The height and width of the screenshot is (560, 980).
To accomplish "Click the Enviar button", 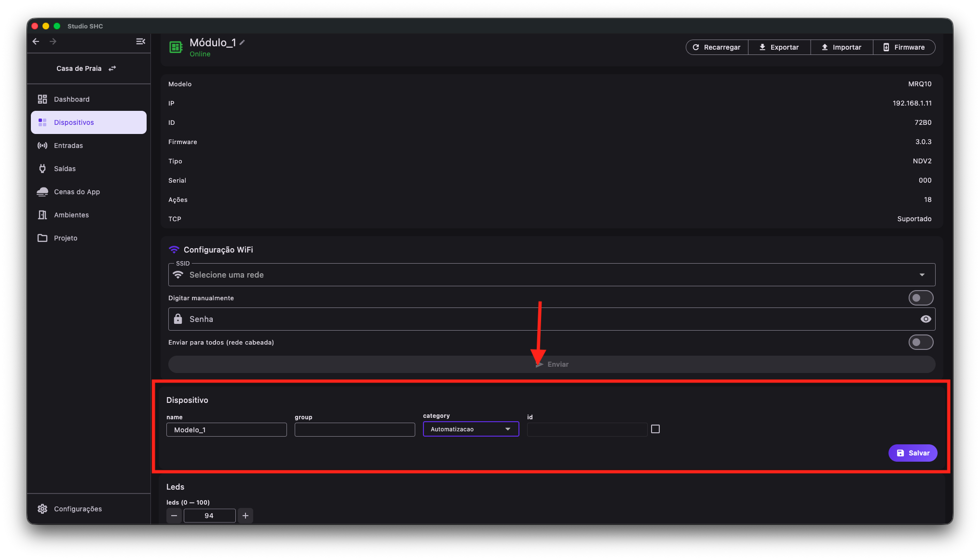I will point(552,364).
